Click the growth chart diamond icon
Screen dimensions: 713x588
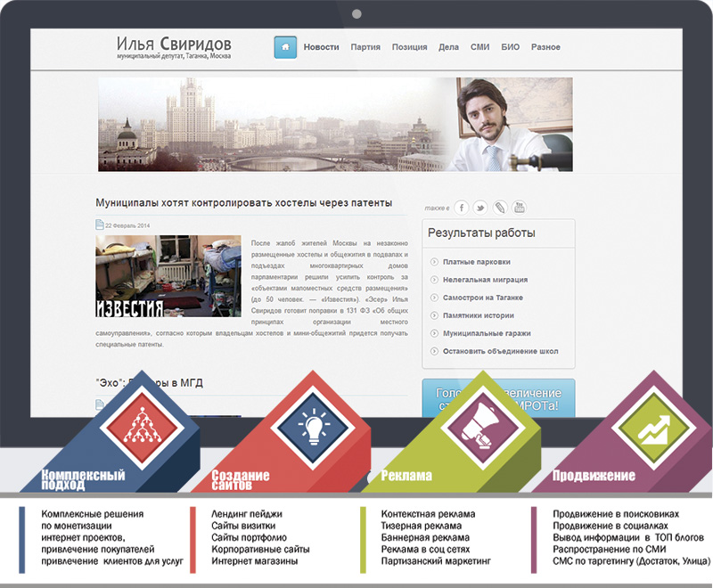[653, 428]
